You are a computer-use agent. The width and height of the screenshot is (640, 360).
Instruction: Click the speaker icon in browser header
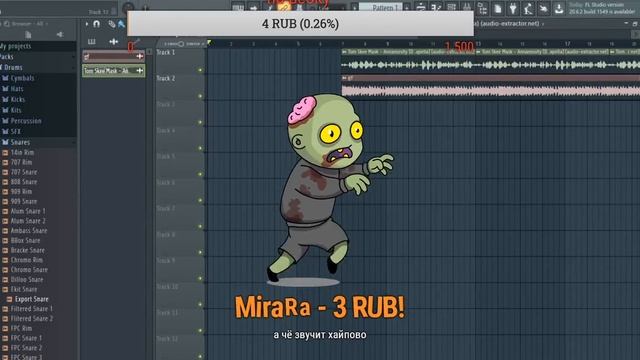[x=60, y=35]
